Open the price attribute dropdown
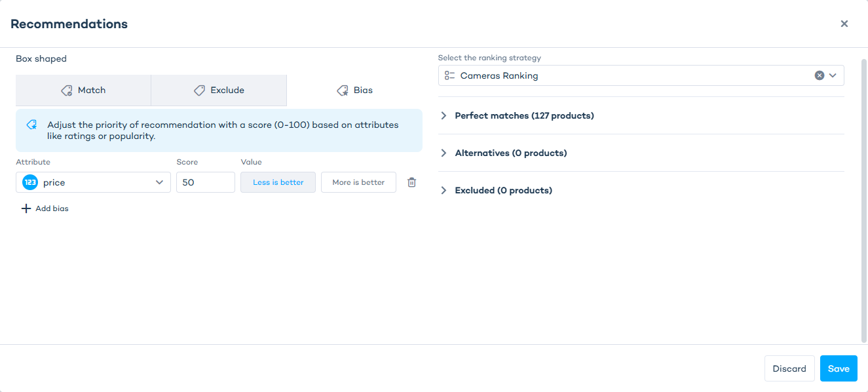This screenshot has height=392, width=868. [x=93, y=182]
